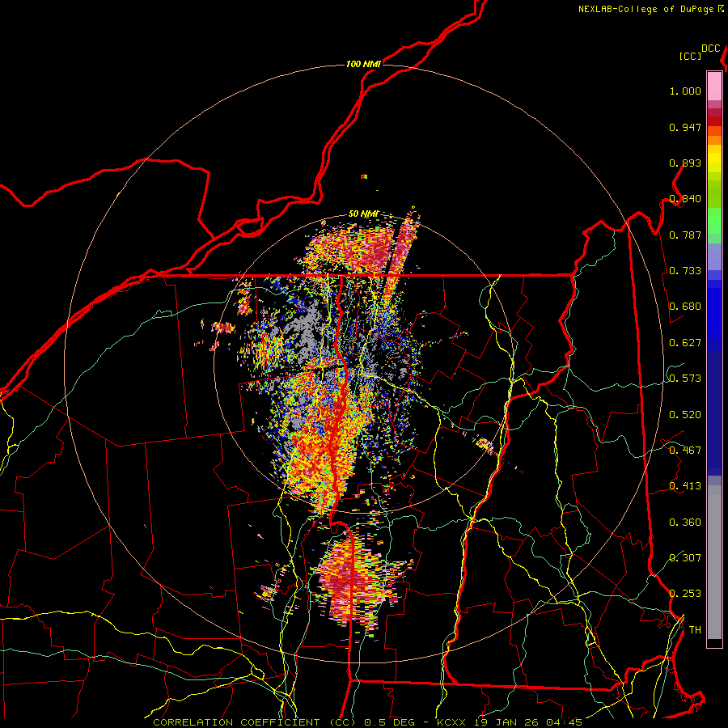
Task: Click the 0.253 colorbar value
Action: coord(685,594)
